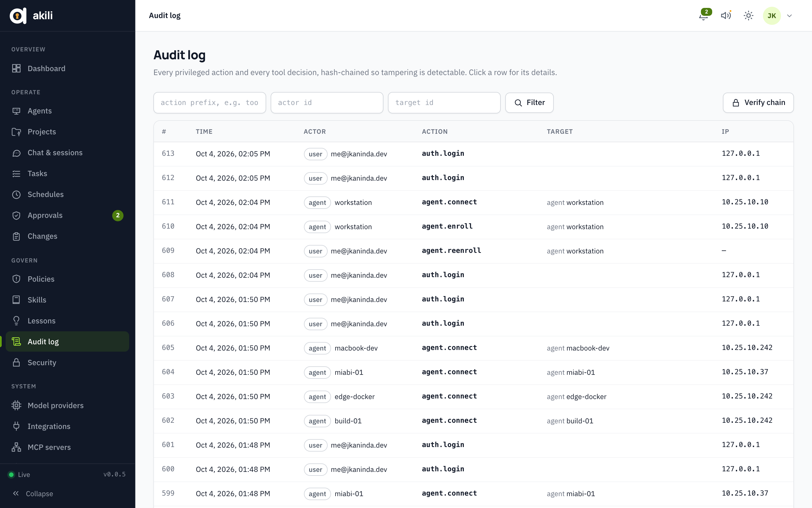Click edge-docker target in row 603

(x=586, y=397)
